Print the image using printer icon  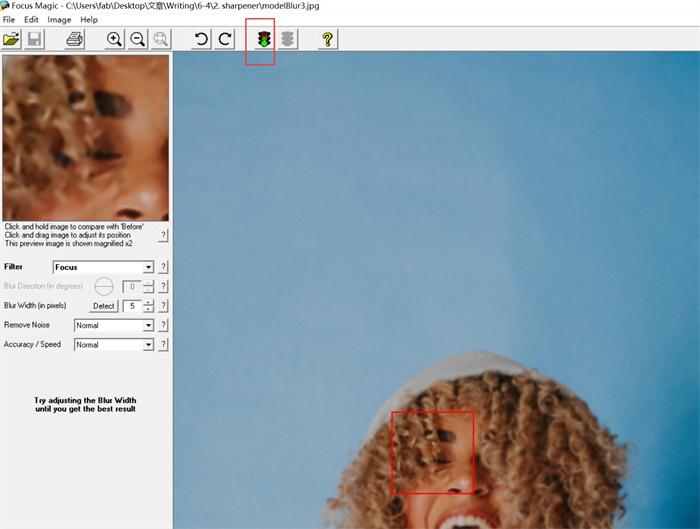tap(75, 39)
